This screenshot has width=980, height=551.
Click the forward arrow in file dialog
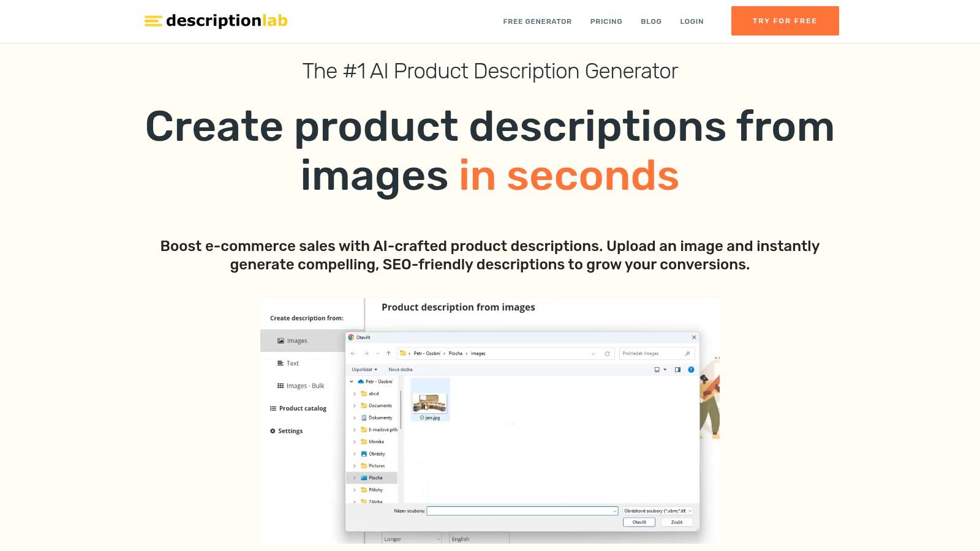[x=366, y=353]
